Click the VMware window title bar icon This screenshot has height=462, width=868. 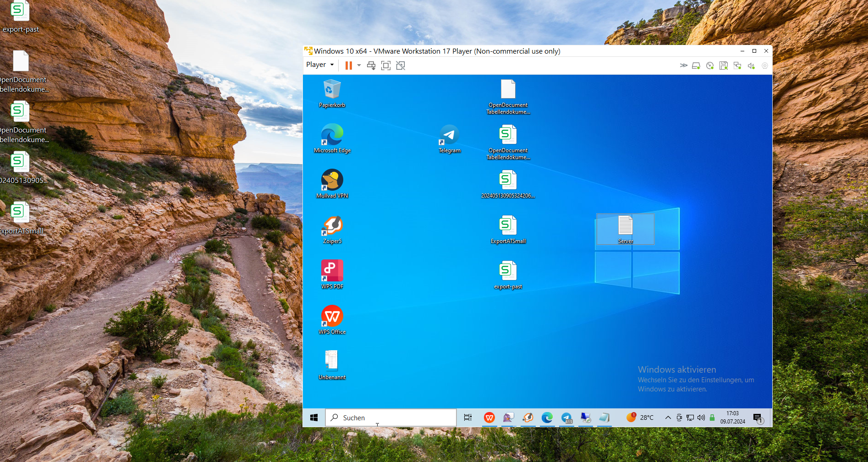tap(308, 51)
